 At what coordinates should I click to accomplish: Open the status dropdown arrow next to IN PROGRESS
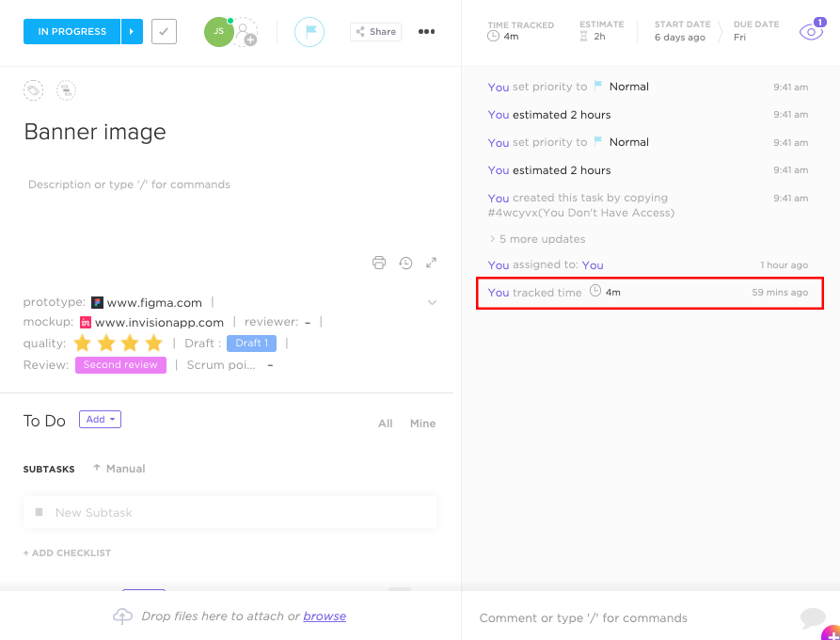(x=131, y=30)
